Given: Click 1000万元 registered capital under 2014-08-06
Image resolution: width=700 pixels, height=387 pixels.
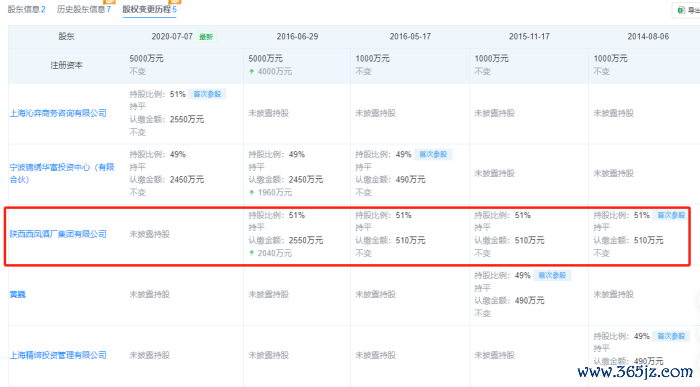Looking at the screenshot, I should tap(610, 58).
